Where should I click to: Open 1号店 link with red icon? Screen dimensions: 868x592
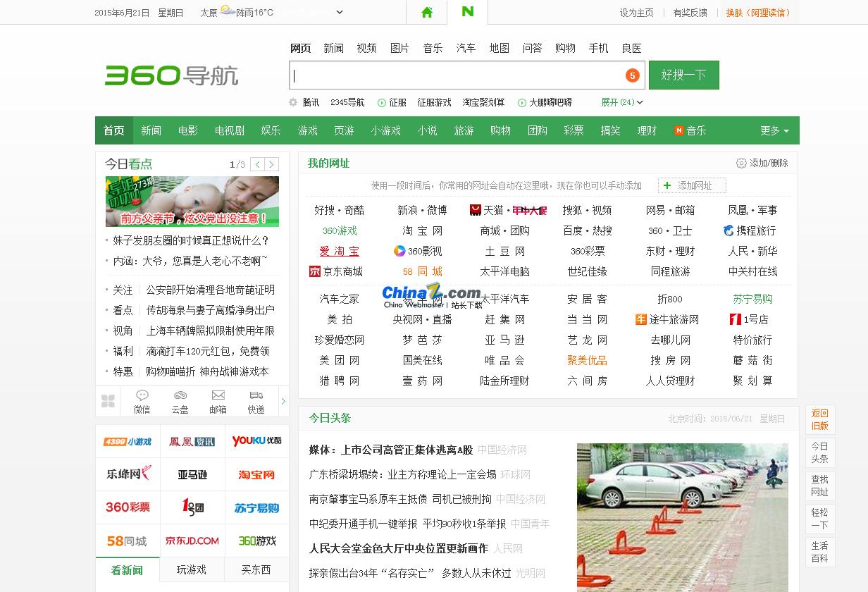coord(749,319)
